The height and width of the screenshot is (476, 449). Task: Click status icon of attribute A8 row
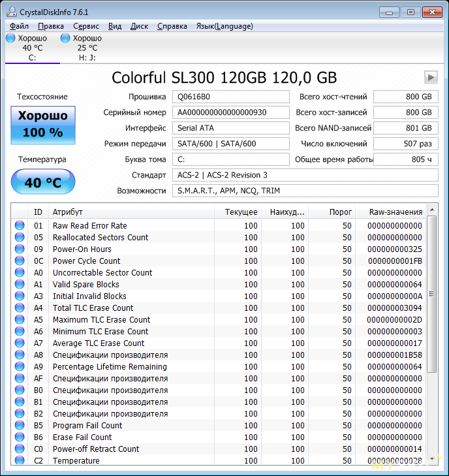pyautogui.click(x=20, y=355)
